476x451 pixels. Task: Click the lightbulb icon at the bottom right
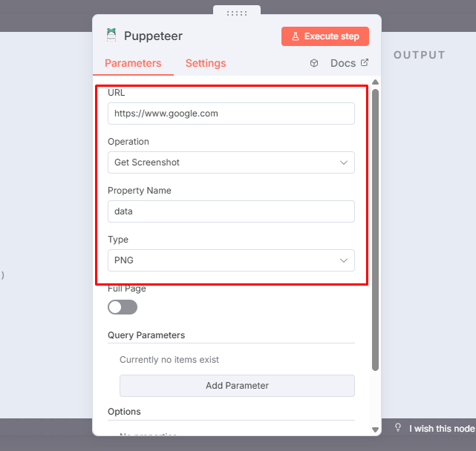[x=398, y=428]
